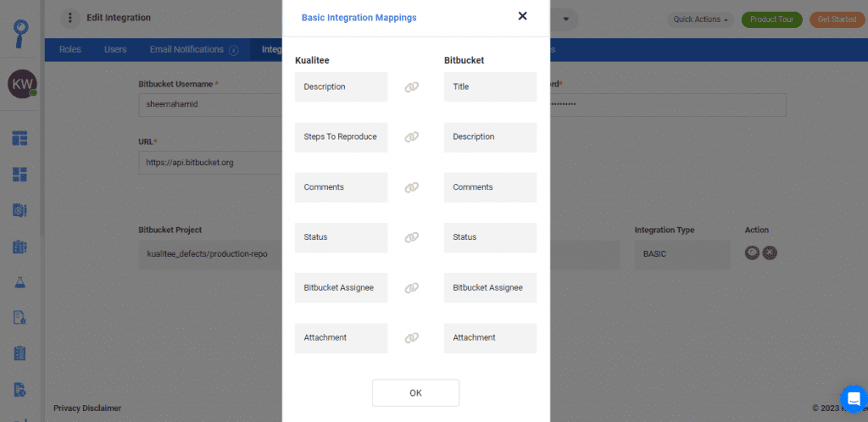The image size is (868, 422).
Task: Click link icon in the Comments row
Action: click(x=411, y=187)
